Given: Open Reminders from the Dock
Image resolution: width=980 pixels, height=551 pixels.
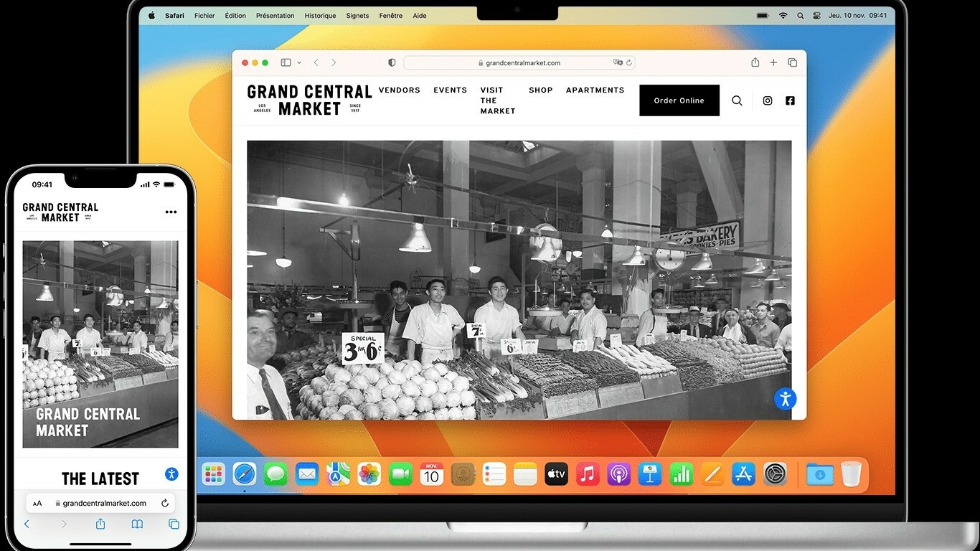Looking at the screenshot, I should tap(494, 474).
